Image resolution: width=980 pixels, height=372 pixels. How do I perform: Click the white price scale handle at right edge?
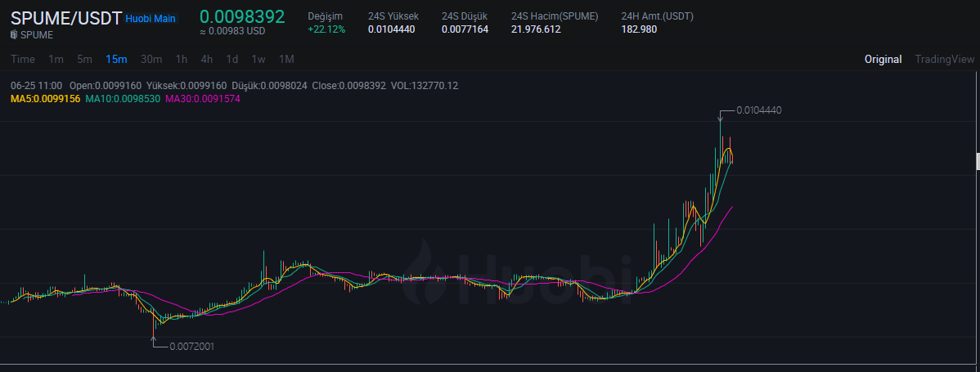(x=978, y=160)
